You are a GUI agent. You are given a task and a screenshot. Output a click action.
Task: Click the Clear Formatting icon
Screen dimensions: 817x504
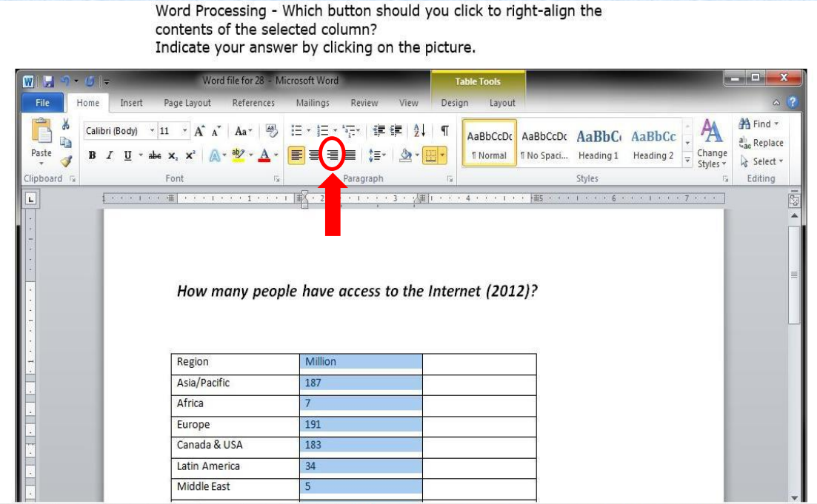pyautogui.click(x=271, y=130)
